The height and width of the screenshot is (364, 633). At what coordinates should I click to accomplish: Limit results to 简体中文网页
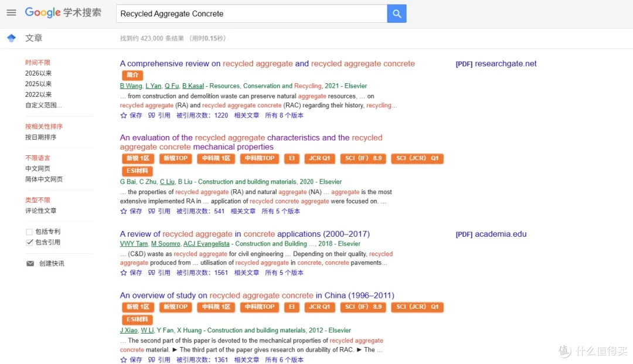click(44, 179)
